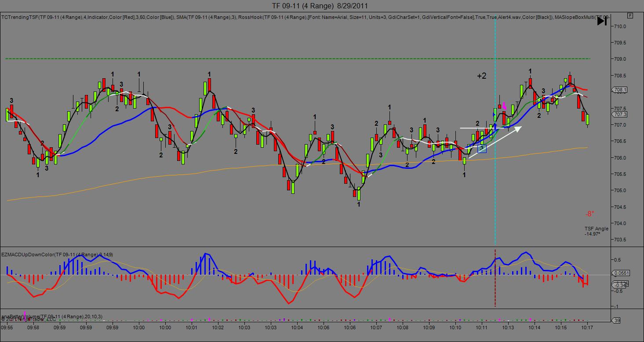Click the 708.1 price marker on the axis

pos(620,90)
